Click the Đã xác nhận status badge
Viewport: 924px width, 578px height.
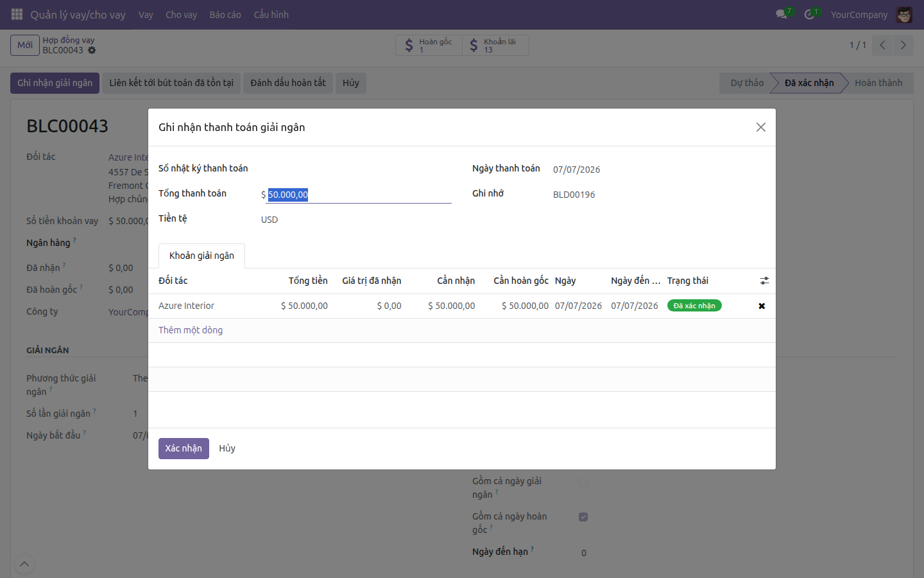tap(694, 306)
